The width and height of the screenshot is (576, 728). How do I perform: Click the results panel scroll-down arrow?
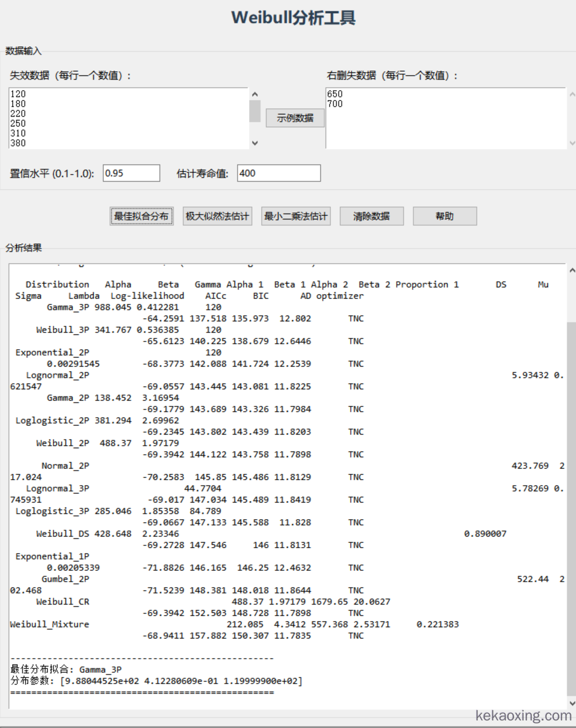click(x=571, y=703)
